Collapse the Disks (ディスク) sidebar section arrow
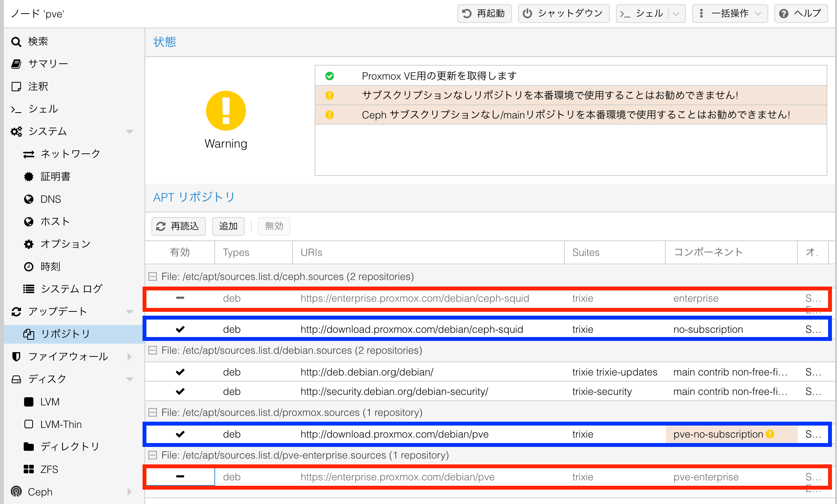 tap(130, 379)
